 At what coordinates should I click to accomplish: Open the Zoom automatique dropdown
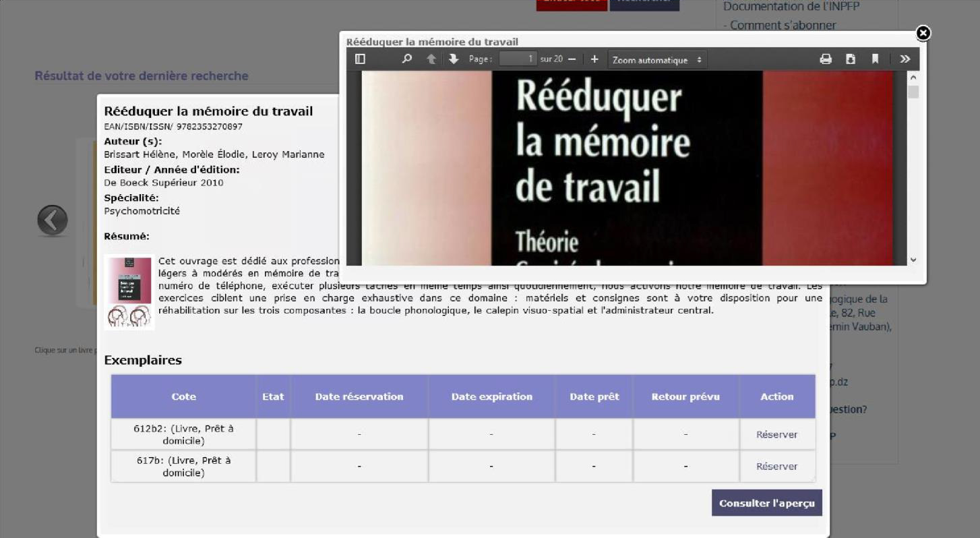point(657,60)
